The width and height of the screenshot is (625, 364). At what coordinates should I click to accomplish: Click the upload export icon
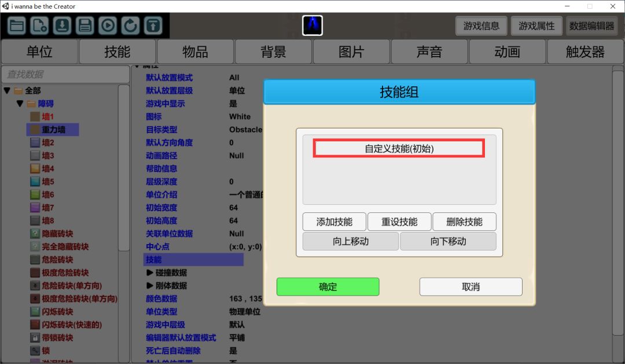153,25
